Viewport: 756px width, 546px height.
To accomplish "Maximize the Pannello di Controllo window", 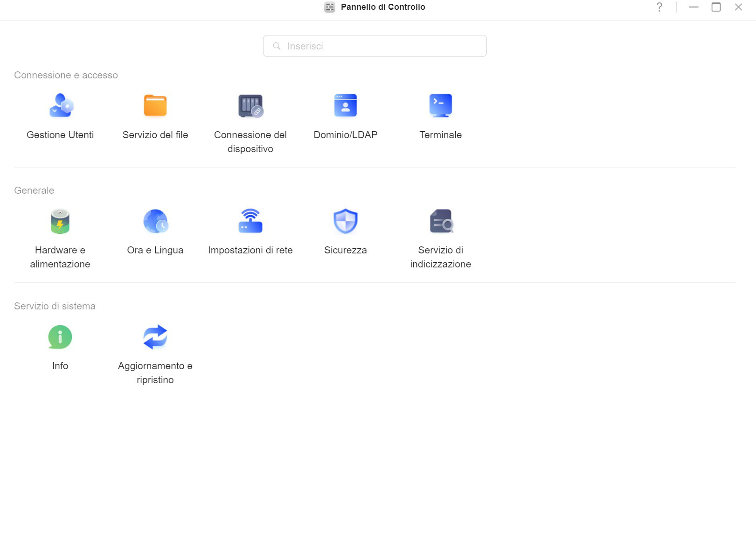I will (716, 7).
